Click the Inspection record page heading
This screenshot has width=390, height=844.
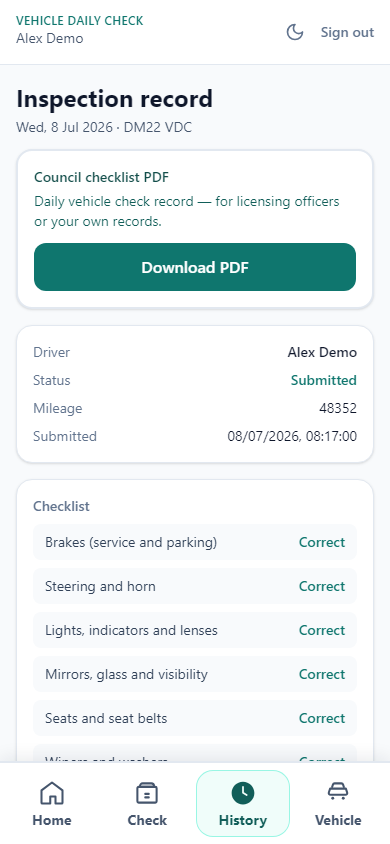click(x=115, y=99)
